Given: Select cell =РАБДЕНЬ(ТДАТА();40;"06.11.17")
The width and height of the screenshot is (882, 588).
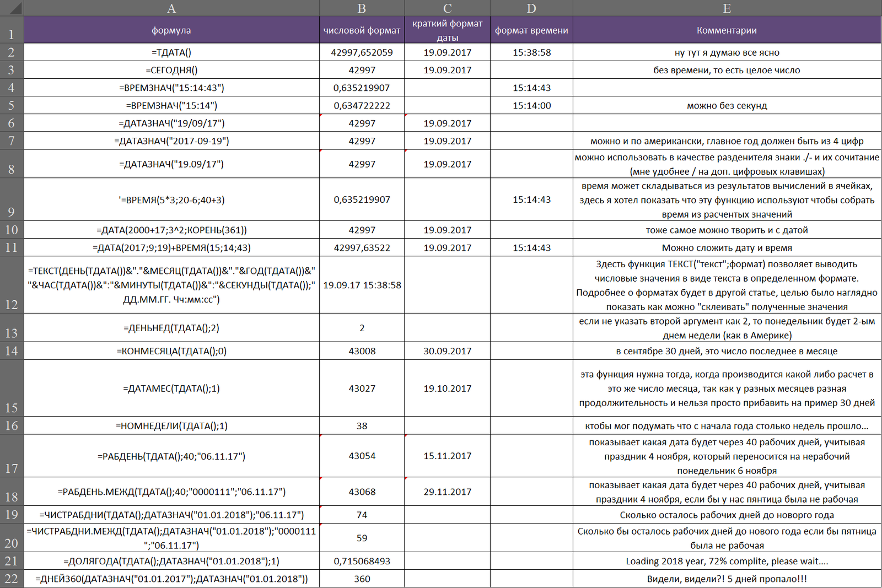Looking at the screenshot, I should coord(171,456).
